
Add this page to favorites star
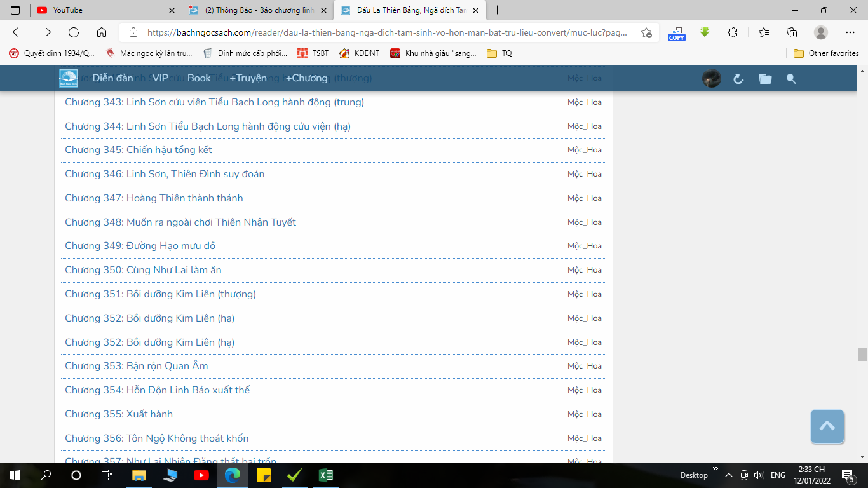tap(646, 32)
